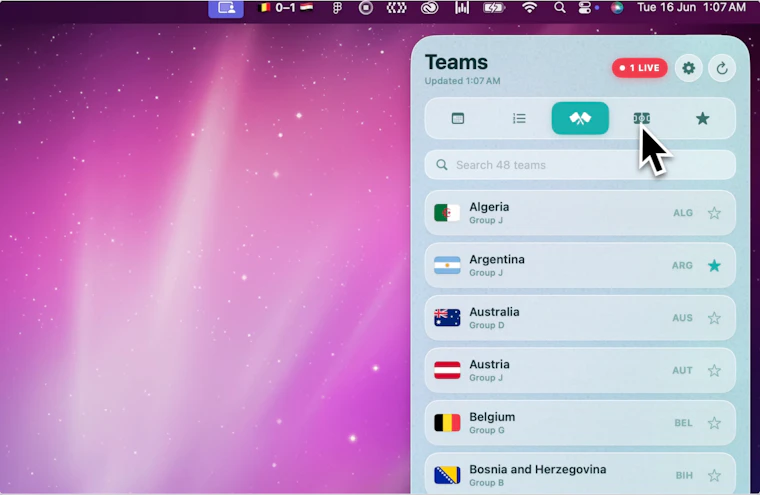Open the Wi-Fi menu
Screen dimensions: 760x495
[x=529, y=8]
